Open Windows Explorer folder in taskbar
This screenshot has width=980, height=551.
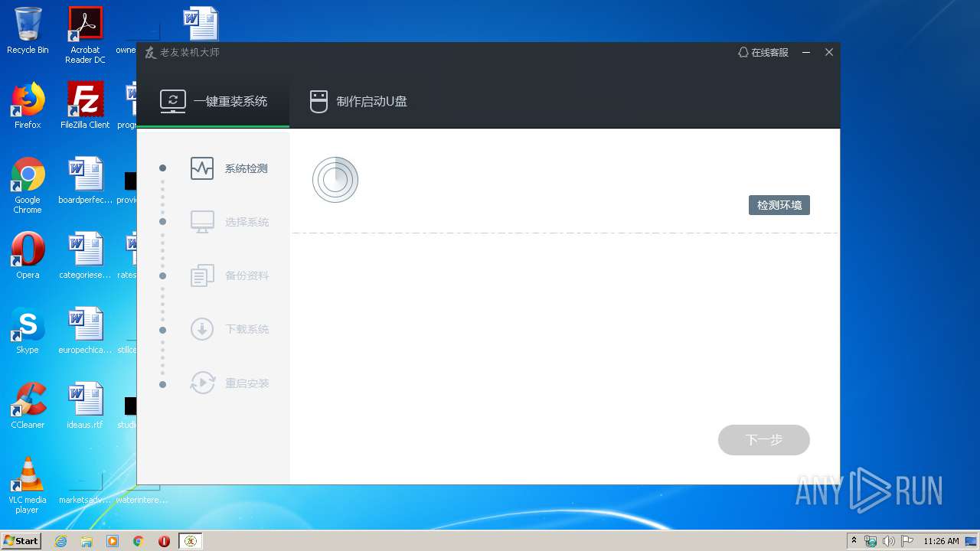click(x=87, y=541)
